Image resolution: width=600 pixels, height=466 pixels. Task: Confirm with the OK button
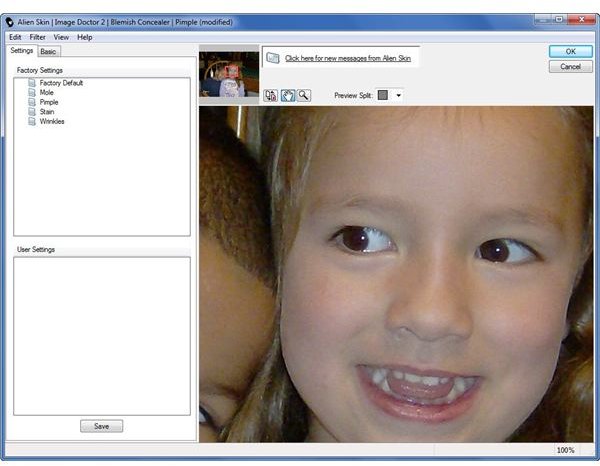(x=571, y=51)
